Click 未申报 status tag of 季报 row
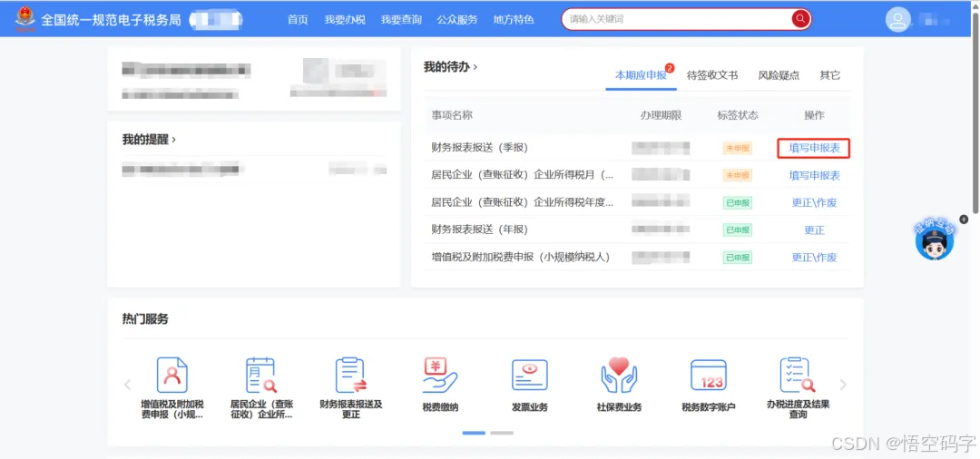Viewport: 980px width, 459px height. [738, 149]
